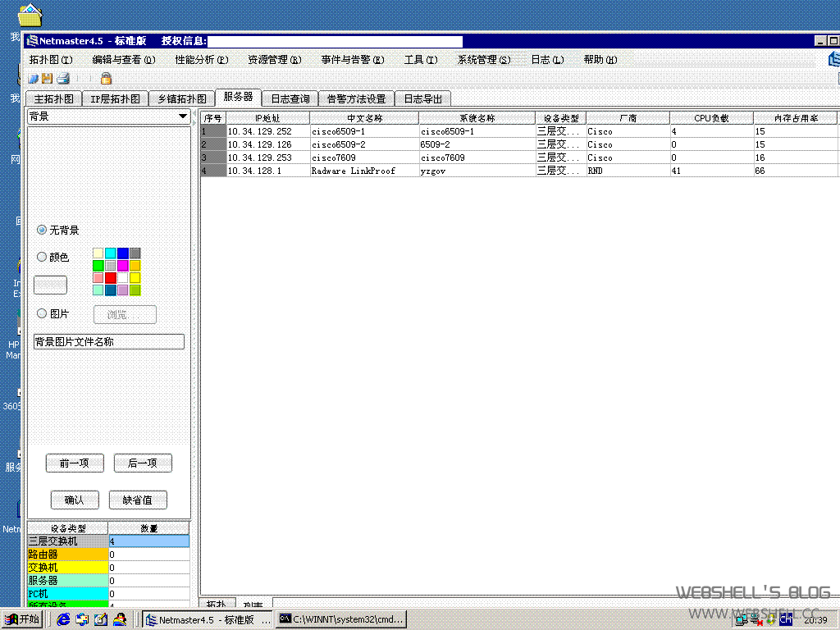Open the 编辑与查看 menu

pyautogui.click(x=124, y=59)
